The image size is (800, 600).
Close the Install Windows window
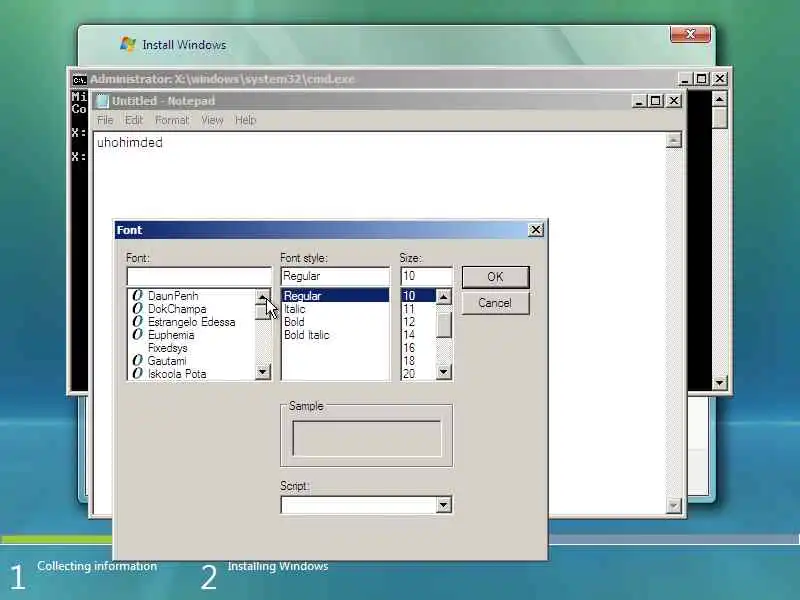click(x=690, y=35)
